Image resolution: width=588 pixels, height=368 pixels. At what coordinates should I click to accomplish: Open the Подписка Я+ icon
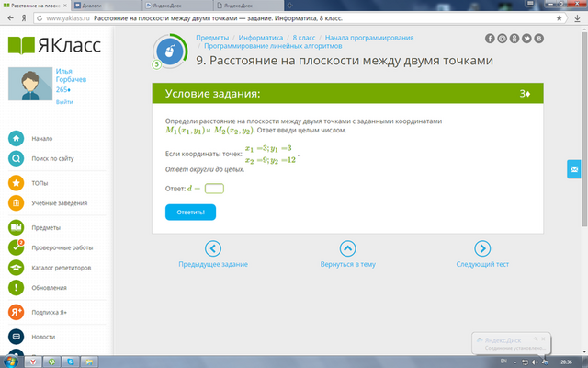(17, 312)
